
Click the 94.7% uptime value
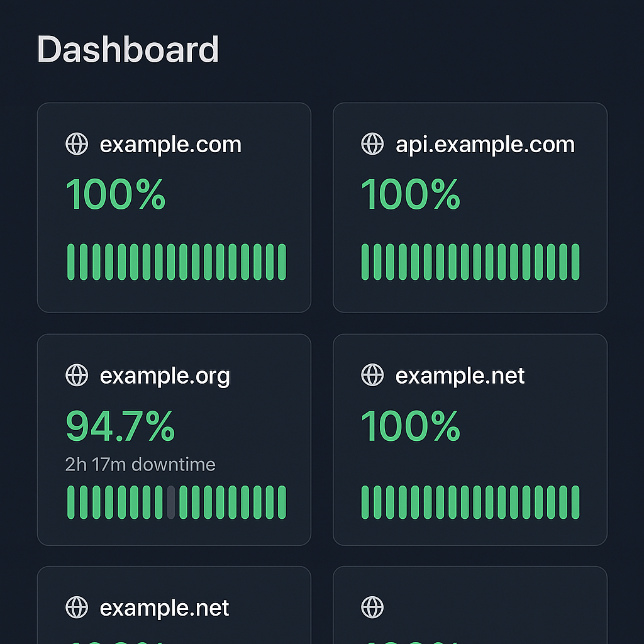120,426
